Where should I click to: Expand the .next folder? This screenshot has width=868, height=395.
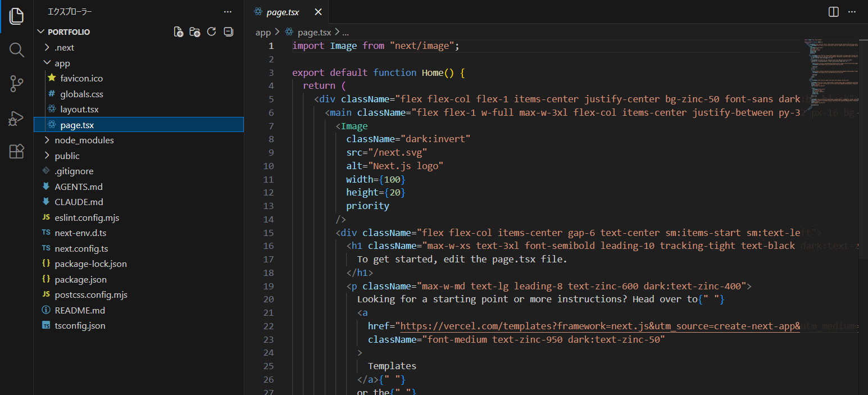tap(64, 48)
